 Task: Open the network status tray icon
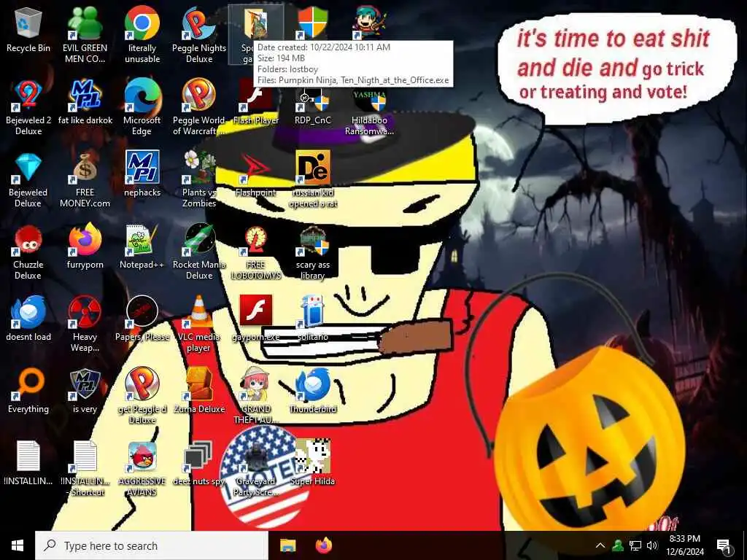pyautogui.click(x=635, y=545)
